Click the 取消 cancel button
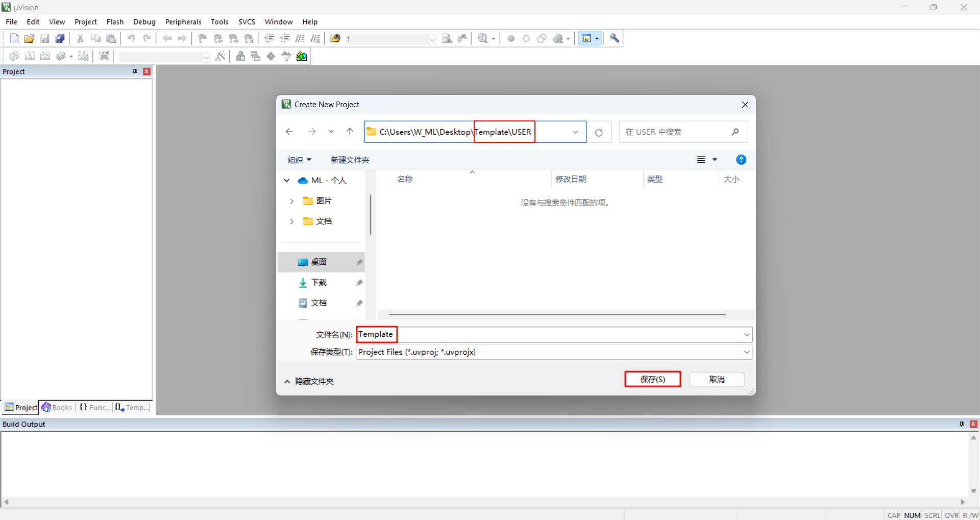 click(x=717, y=379)
